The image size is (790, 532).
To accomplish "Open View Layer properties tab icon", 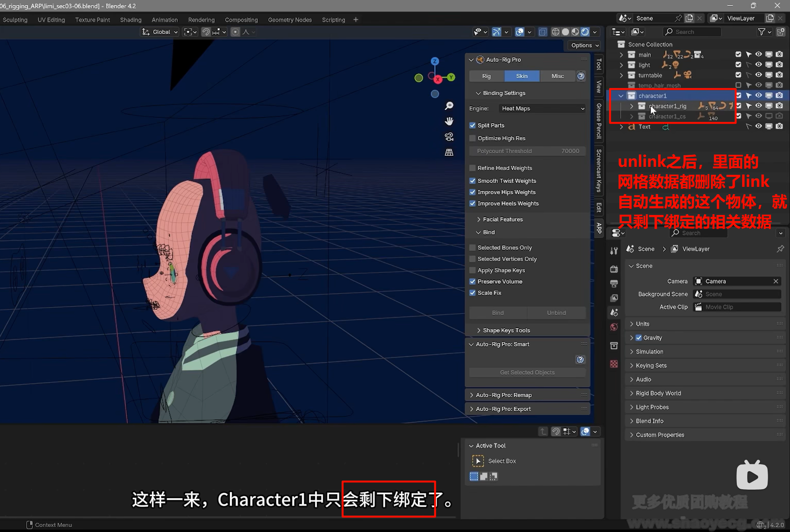I will [x=614, y=298].
